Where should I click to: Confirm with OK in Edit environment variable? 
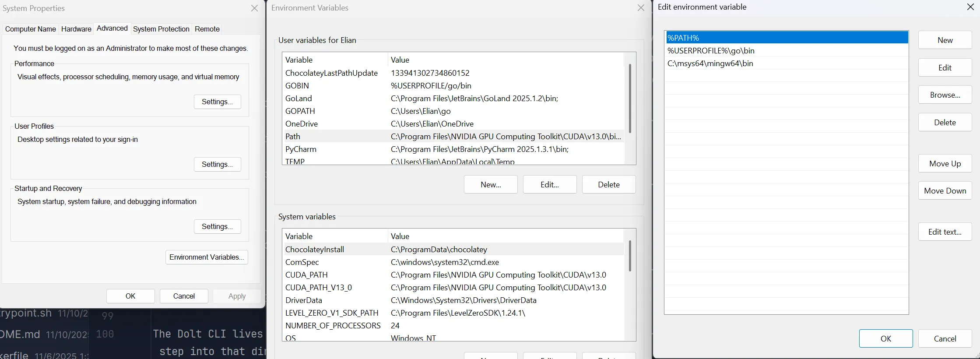885,338
